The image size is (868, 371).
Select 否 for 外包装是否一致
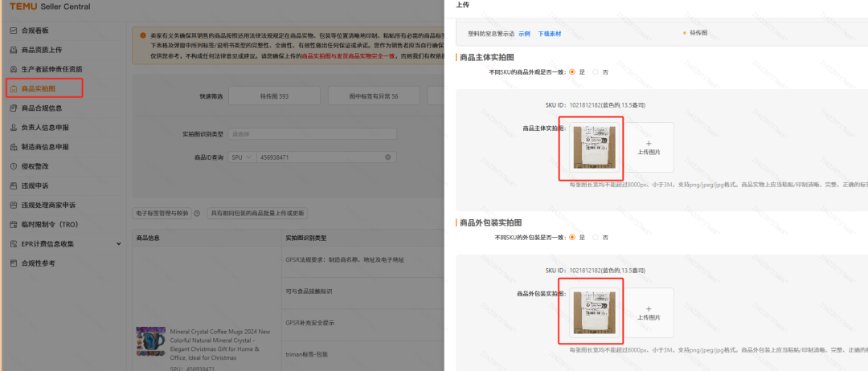click(x=596, y=237)
